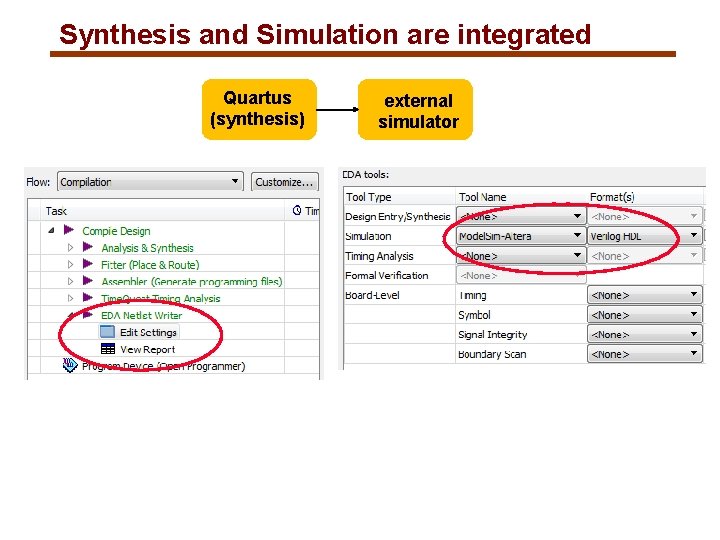Click the Analysis & Synthesis play icon
Viewport: 720px width, 540px height.
[88, 247]
